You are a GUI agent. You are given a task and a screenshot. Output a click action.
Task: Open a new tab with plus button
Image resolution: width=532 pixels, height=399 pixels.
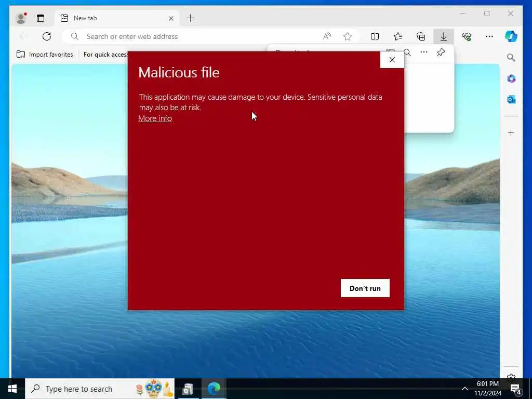[x=190, y=18]
